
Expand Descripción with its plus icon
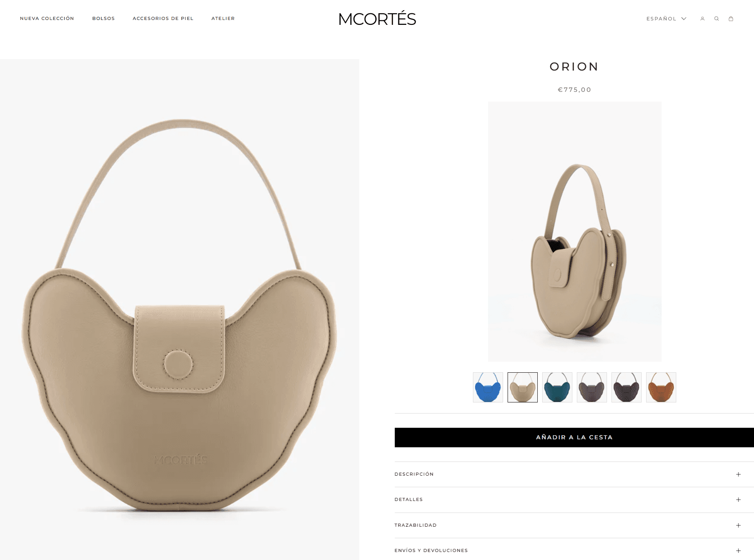[738, 474]
